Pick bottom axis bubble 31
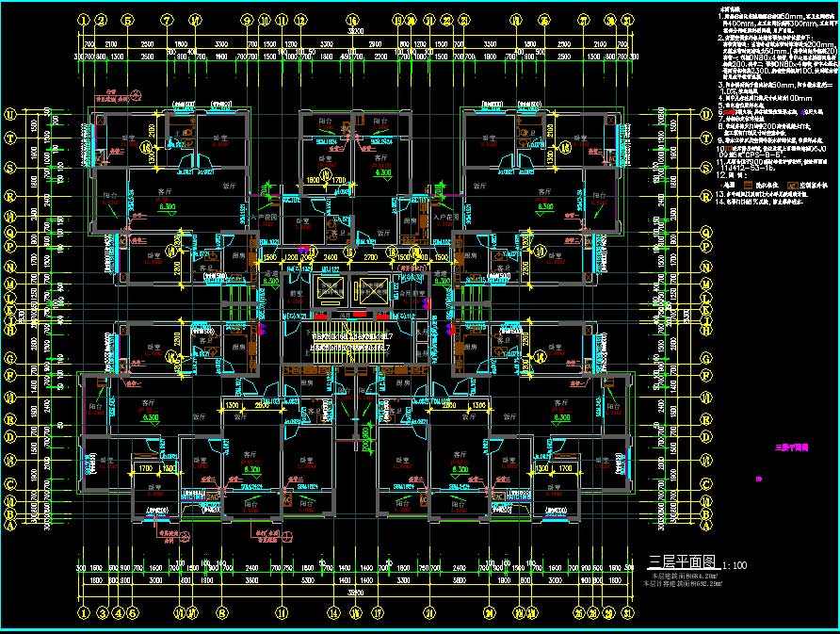The width and height of the screenshot is (840, 634). coord(627,612)
